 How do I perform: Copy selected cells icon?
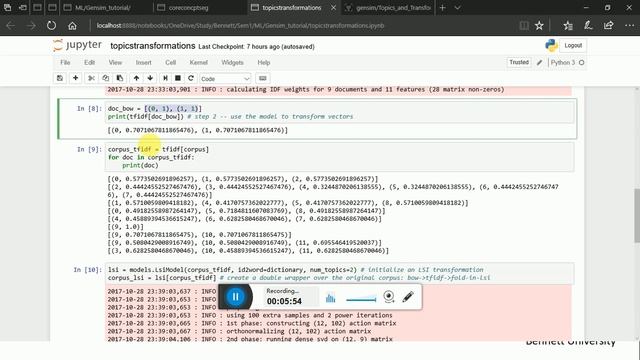point(106,78)
